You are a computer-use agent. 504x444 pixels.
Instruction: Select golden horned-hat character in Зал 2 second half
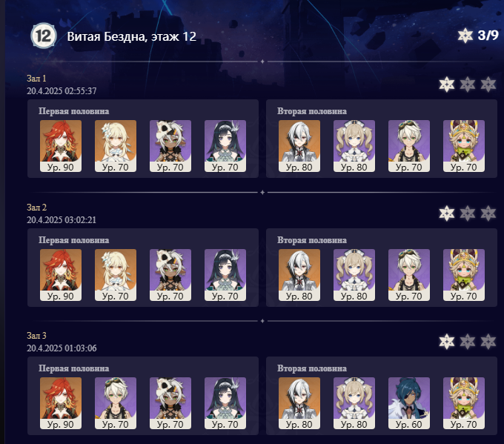click(x=464, y=275)
